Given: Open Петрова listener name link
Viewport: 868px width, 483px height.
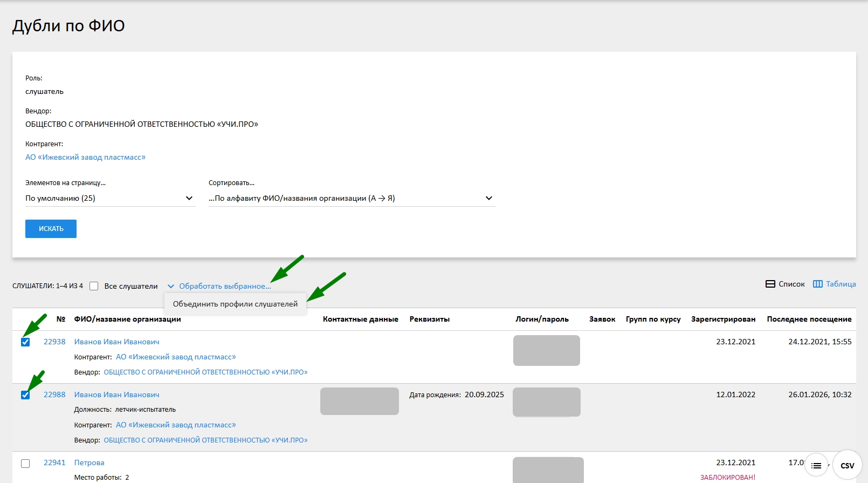Looking at the screenshot, I should click(89, 462).
